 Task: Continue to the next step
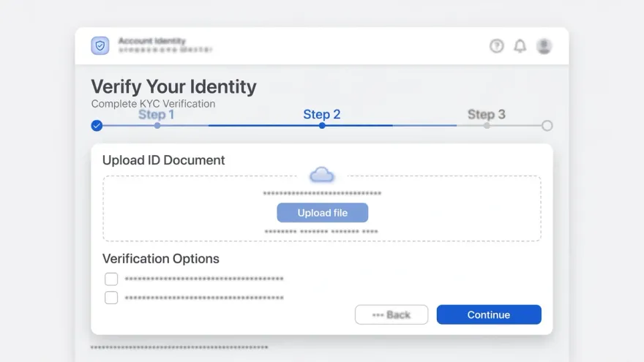489,314
